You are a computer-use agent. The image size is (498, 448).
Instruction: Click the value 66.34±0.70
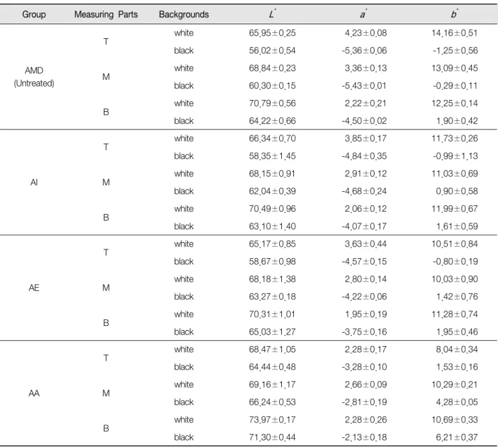pos(272,139)
